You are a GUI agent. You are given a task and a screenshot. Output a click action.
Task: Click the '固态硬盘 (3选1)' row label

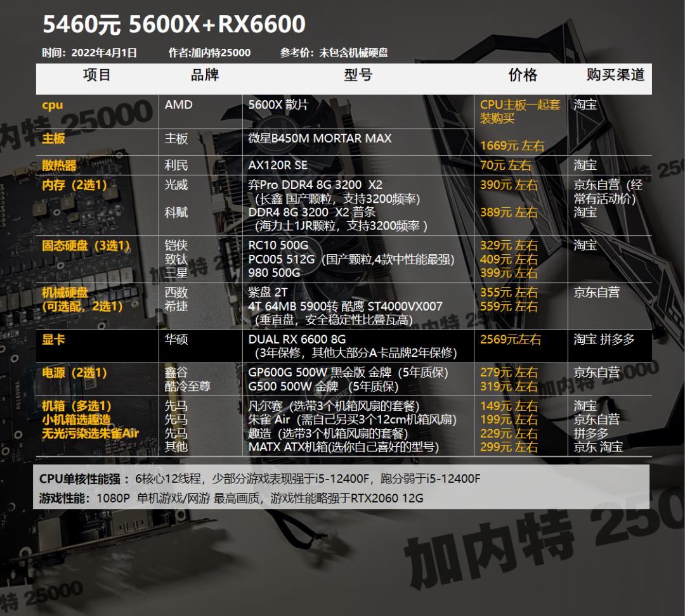click(86, 245)
